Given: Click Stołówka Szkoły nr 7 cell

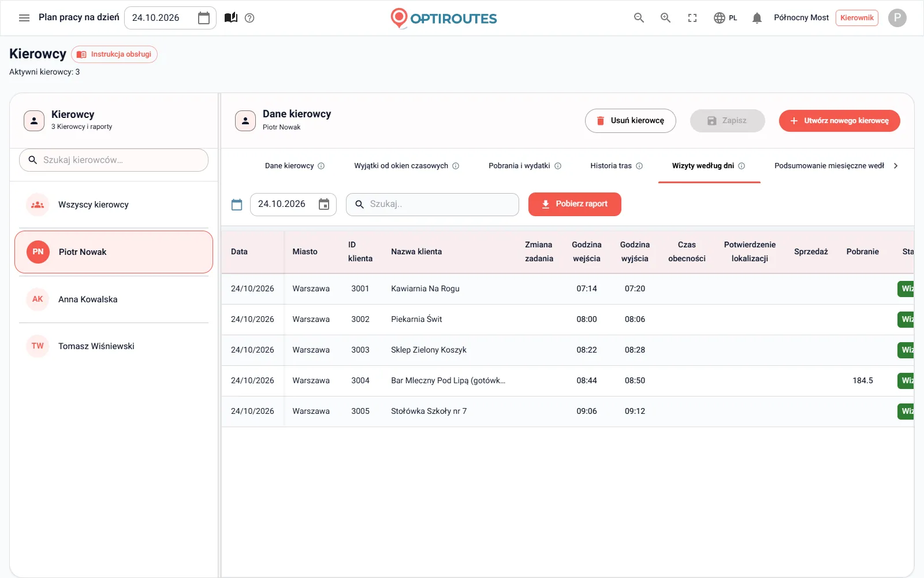Looking at the screenshot, I should [429, 412].
